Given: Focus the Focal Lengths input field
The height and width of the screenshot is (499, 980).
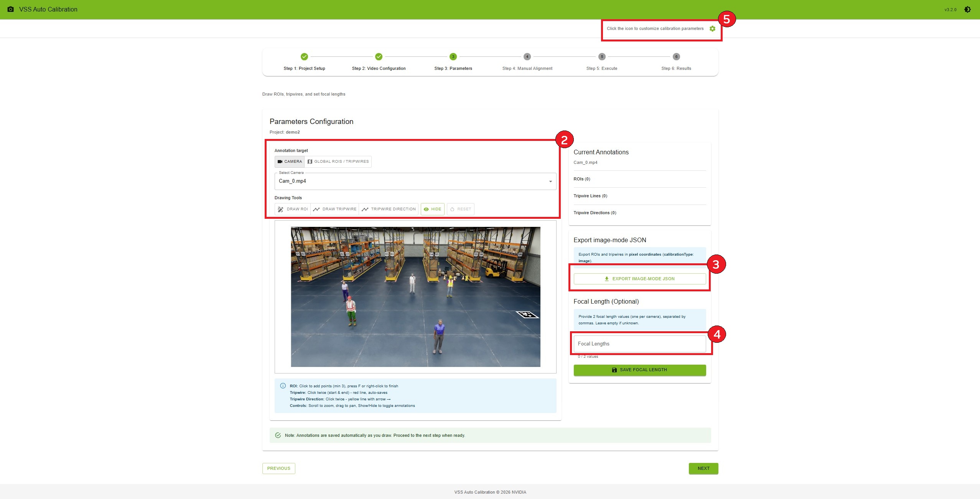Looking at the screenshot, I should [639, 344].
